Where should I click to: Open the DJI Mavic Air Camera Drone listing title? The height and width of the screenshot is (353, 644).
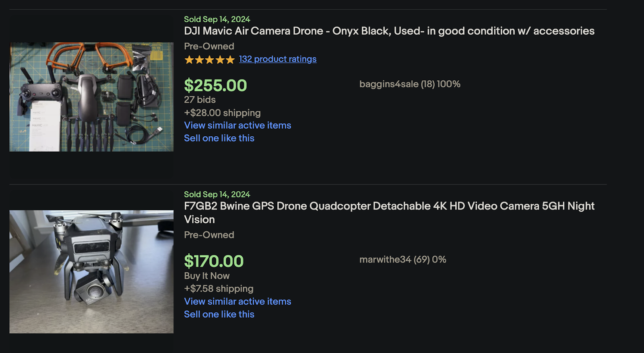point(389,31)
